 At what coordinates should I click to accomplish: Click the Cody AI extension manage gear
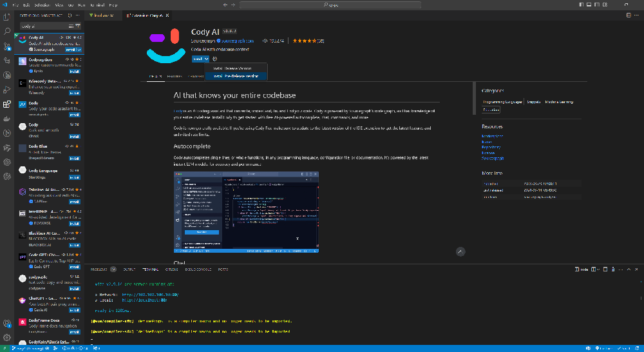(x=214, y=59)
